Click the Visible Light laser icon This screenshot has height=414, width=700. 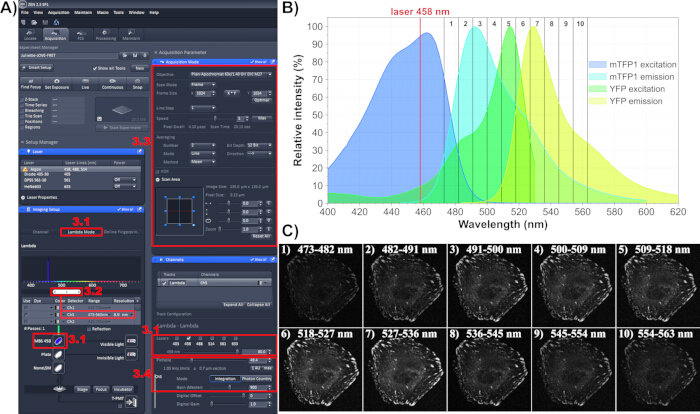[x=131, y=341]
